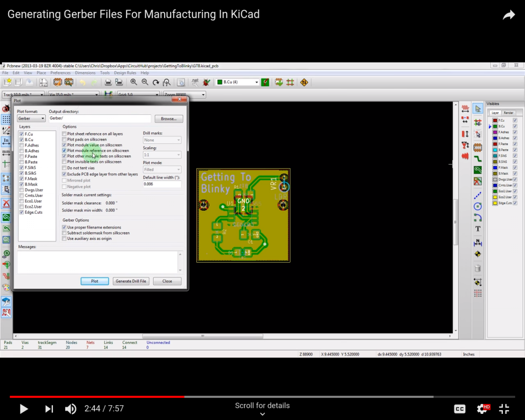Image resolution: width=525 pixels, height=420 pixels.
Task: Switch to the Render tab
Action: pos(509,113)
